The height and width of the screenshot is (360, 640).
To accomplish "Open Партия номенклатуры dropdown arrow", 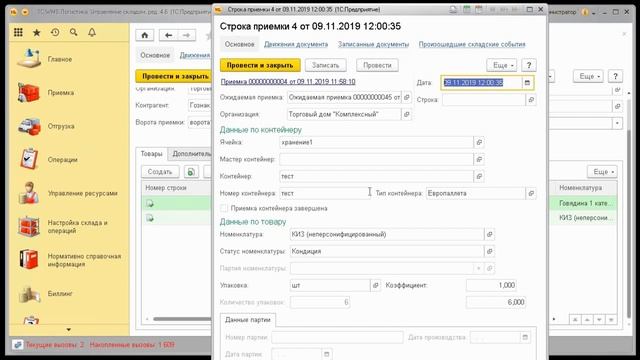I will 478,268.
